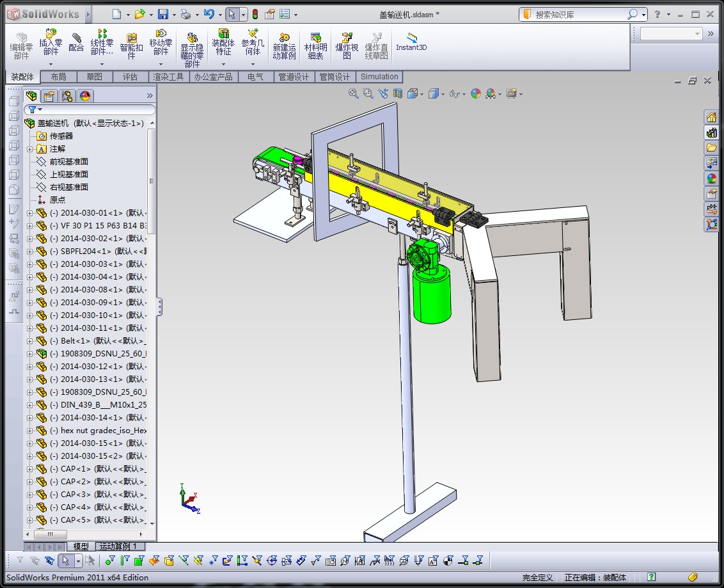Viewport: 724px width, 588px height.
Task: Open Assembly Features (装配体特征) tool
Action: (223, 42)
